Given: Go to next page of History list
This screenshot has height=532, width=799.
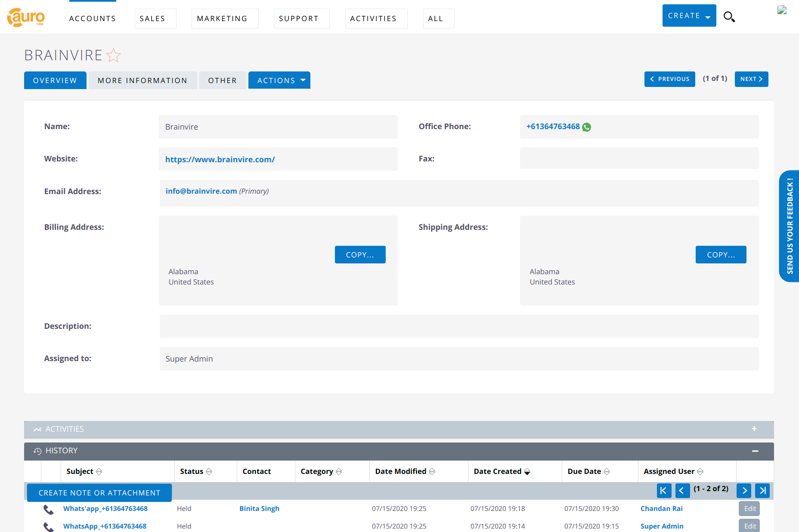Looking at the screenshot, I should coord(744,491).
